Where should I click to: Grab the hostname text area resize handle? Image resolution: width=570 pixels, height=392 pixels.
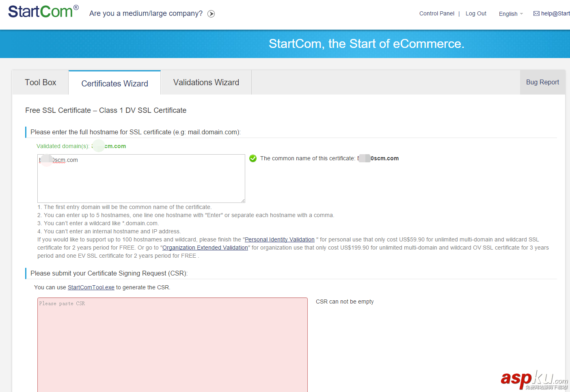tap(243, 200)
